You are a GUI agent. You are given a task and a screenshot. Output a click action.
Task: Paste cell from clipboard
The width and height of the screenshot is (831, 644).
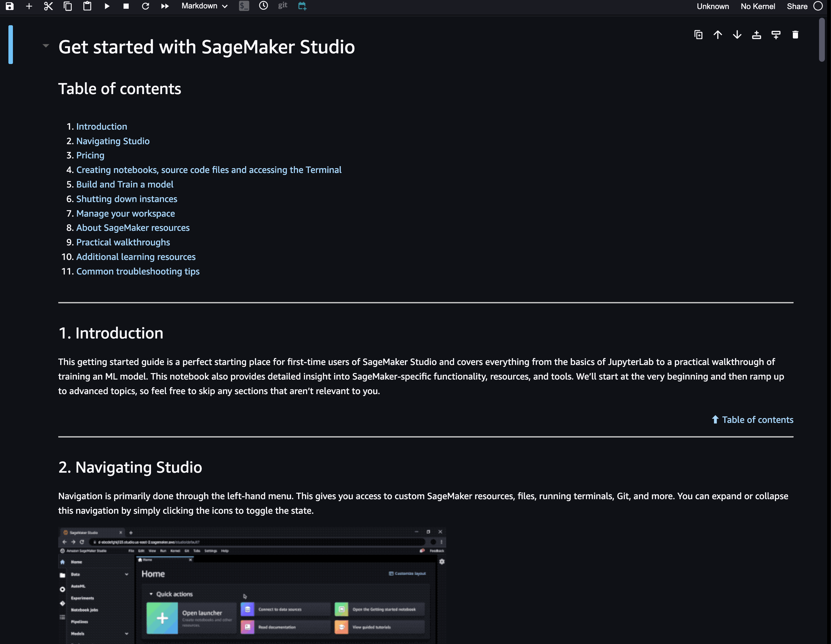pos(87,6)
